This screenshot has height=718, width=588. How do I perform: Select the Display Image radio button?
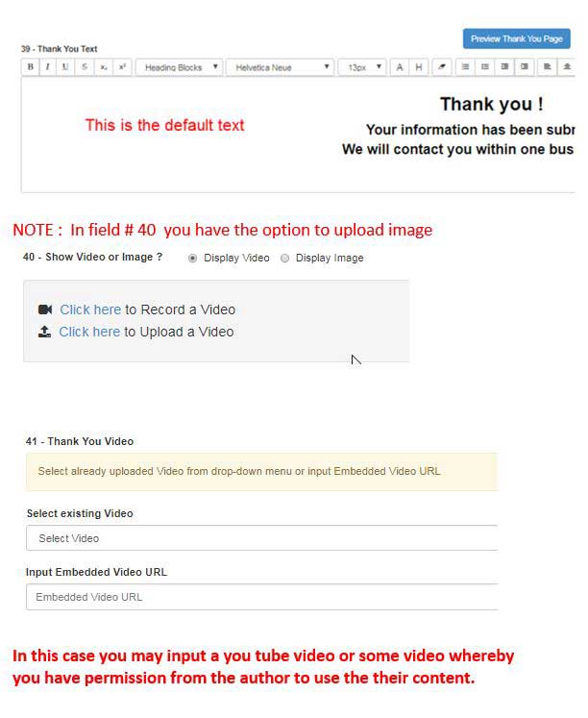click(x=284, y=259)
